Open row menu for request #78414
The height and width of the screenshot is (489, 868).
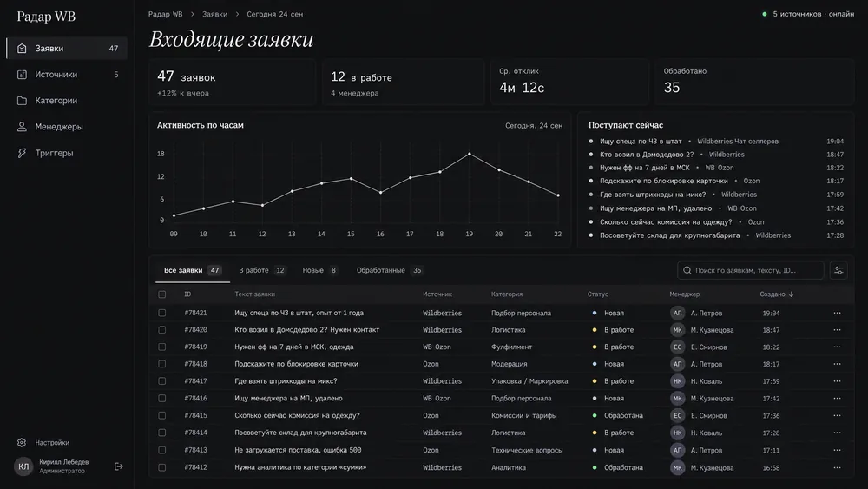click(x=837, y=433)
